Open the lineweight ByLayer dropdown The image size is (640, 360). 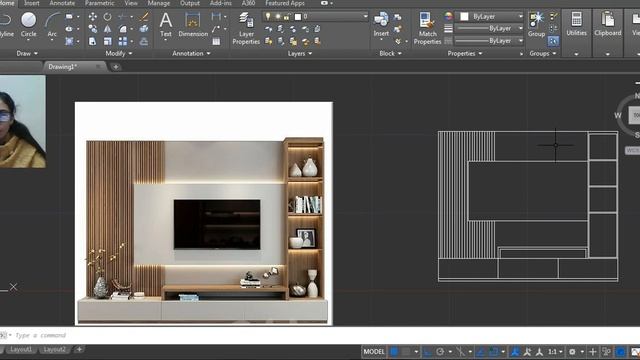click(489, 29)
